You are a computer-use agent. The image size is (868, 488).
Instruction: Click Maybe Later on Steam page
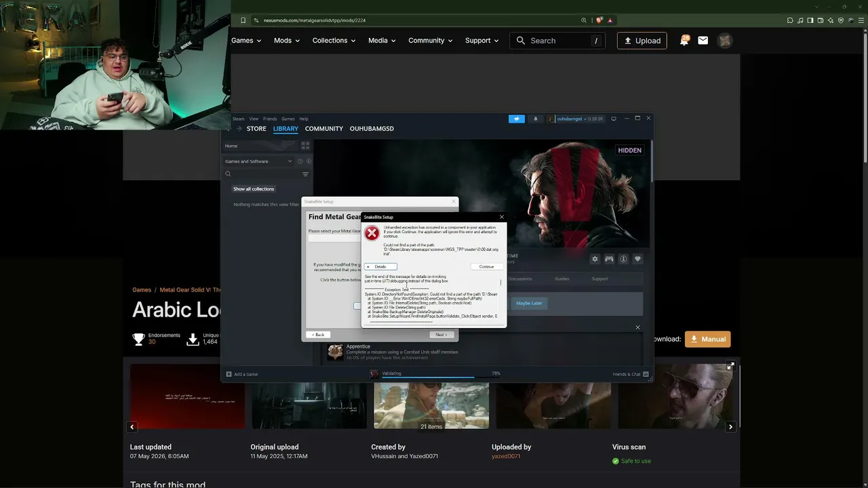529,303
